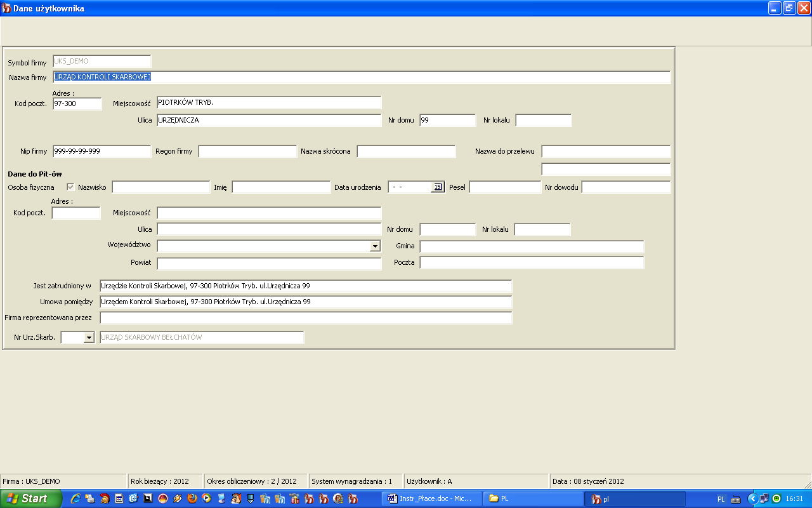
Task: Click status bar text Firma : UKS_DEMO
Action: pyautogui.click(x=31, y=481)
